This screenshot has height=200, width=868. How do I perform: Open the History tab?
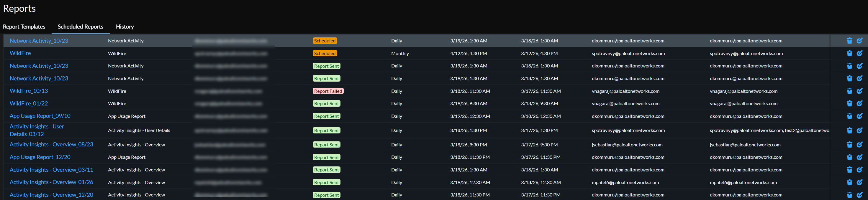tap(125, 27)
